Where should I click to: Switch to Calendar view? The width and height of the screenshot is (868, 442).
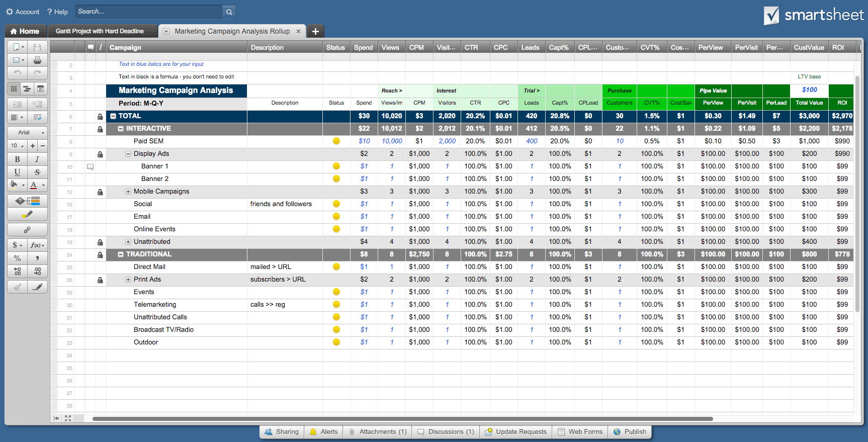[x=40, y=89]
